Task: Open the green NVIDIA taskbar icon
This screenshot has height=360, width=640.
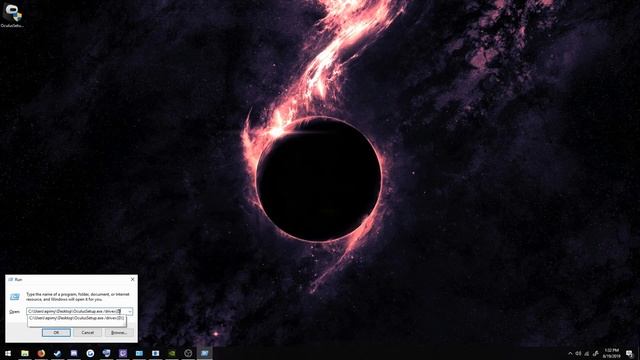Action: (172, 353)
